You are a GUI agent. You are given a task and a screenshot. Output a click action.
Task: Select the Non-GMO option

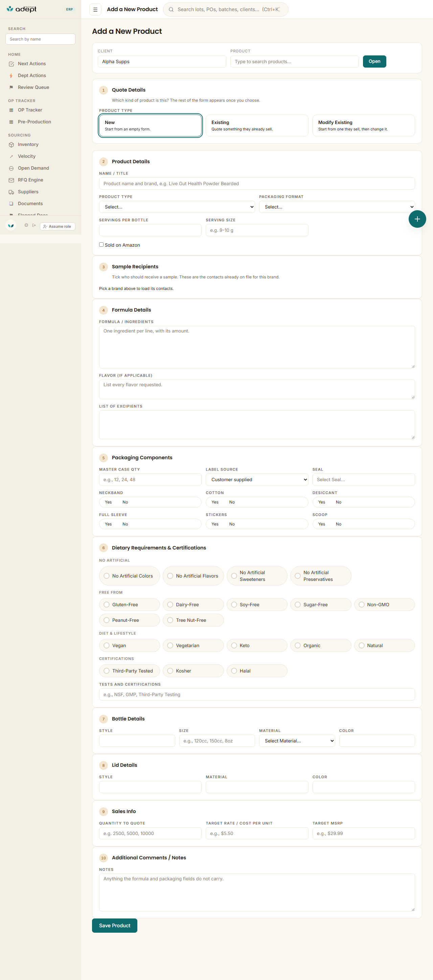coord(384,605)
